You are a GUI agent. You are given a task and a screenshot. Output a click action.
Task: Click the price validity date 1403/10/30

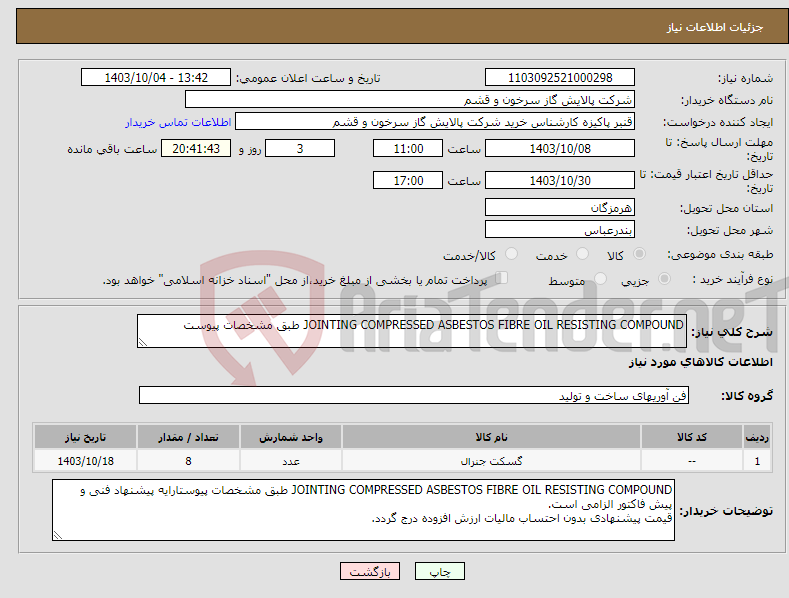click(x=560, y=180)
